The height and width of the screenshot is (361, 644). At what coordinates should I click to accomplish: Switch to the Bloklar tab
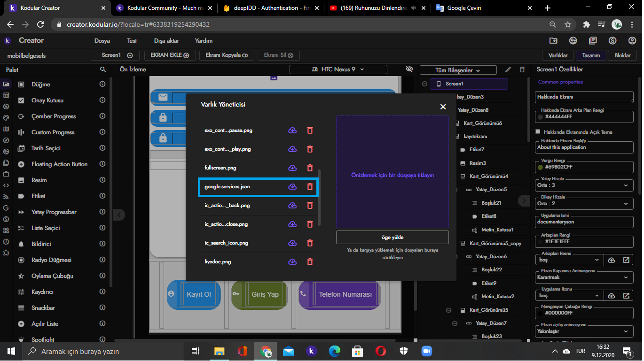click(622, 55)
